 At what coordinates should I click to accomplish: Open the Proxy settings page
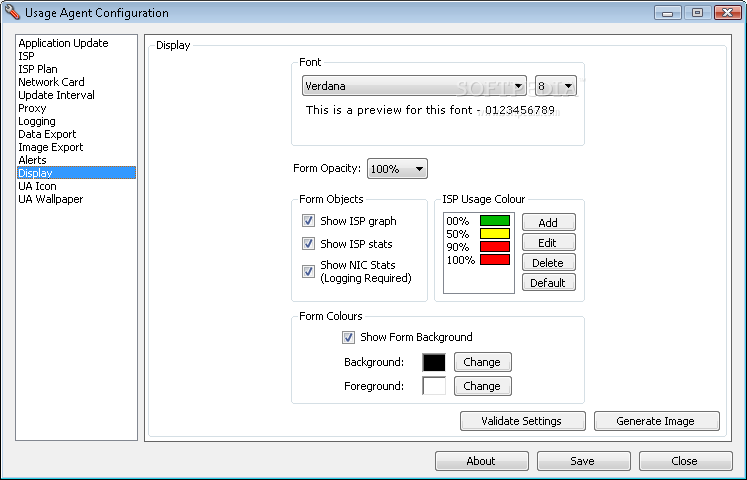[32, 108]
